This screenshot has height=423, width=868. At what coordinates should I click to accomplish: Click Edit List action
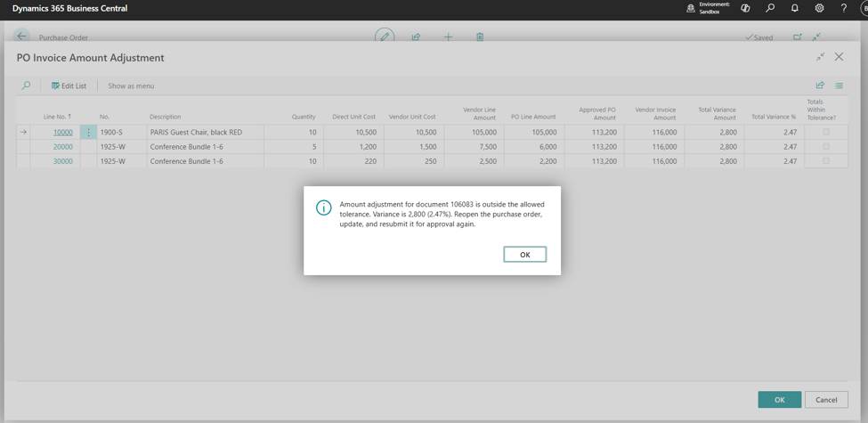tap(69, 85)
